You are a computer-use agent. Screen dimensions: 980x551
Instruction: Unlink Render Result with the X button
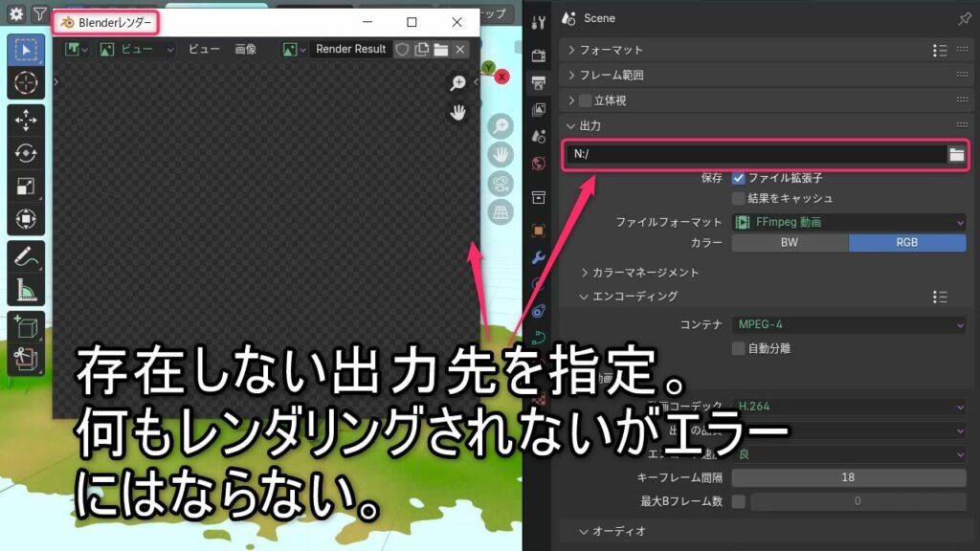(460, 50)
